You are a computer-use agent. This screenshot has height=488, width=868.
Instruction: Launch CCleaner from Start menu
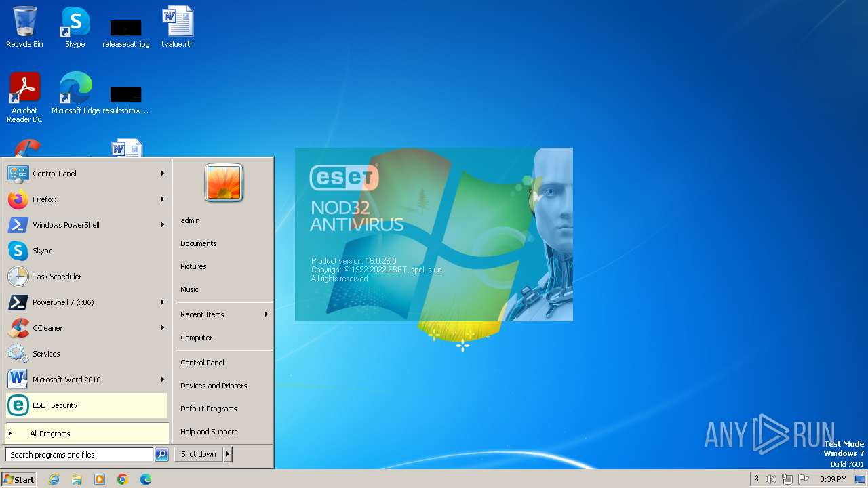(86, 328)
